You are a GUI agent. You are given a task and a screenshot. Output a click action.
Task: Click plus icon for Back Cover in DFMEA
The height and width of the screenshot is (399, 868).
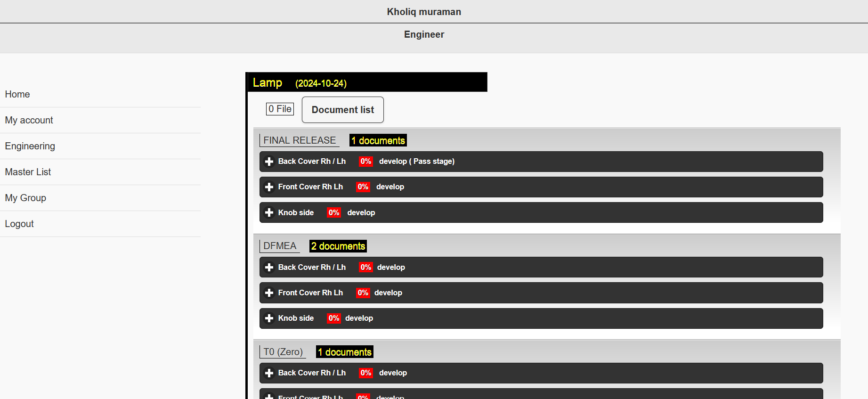269,268
